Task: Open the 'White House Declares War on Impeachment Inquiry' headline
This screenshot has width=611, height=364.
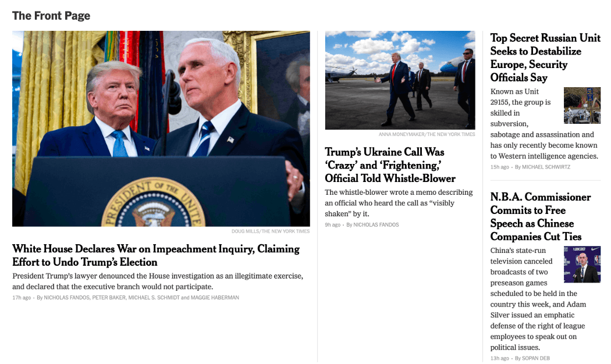Action: pyautogui.click(x=156, y=255)
